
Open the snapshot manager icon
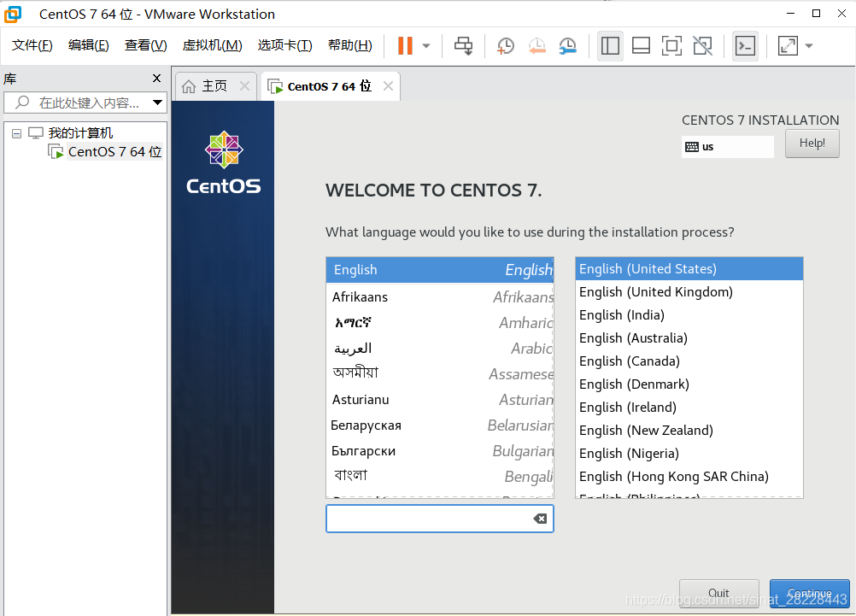[568, 46]
